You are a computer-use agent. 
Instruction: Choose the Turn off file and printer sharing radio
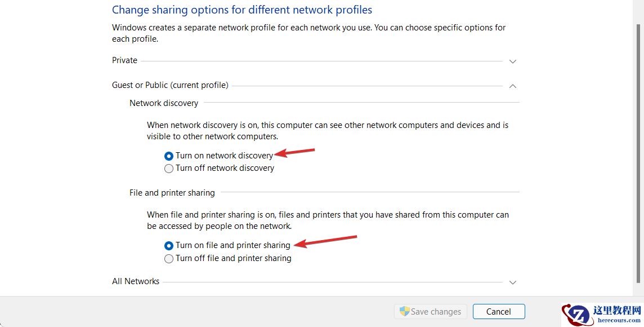click(x=169, y=259)
